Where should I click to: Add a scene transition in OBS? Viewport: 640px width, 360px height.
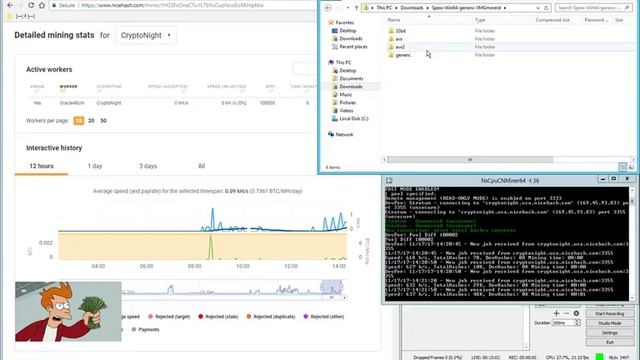tap(556, 313)
